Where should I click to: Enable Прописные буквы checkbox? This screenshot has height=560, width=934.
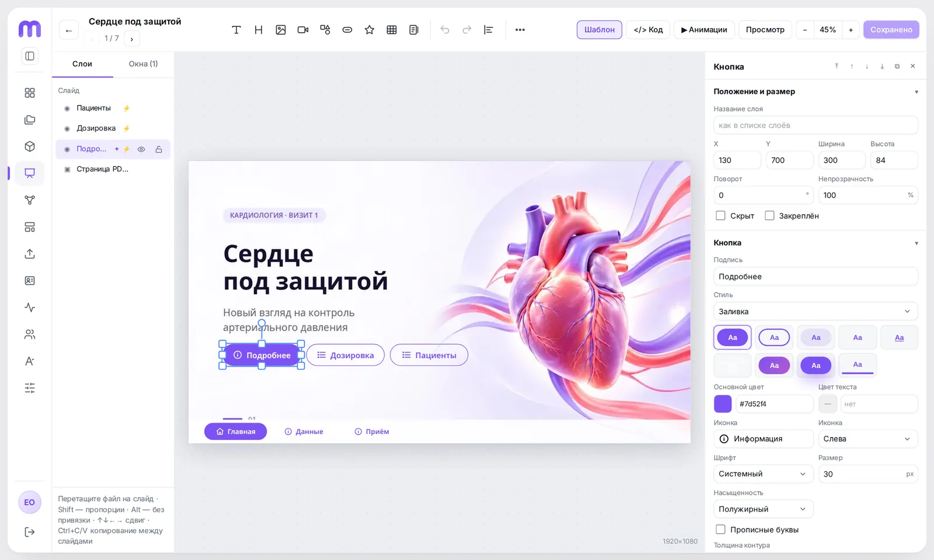720,530
